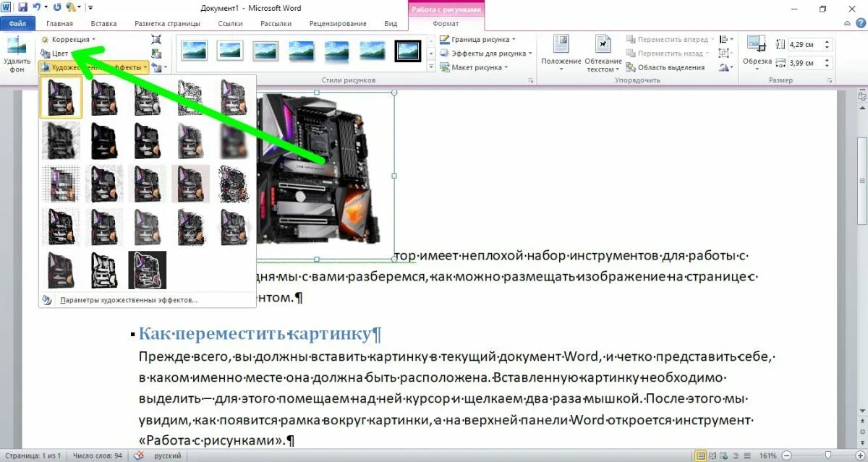The height and width of the screenshot is (462, 868).
Task: Decrease the width value with stepper arrow
Action: pyautogui.click(x=828, y=67)
